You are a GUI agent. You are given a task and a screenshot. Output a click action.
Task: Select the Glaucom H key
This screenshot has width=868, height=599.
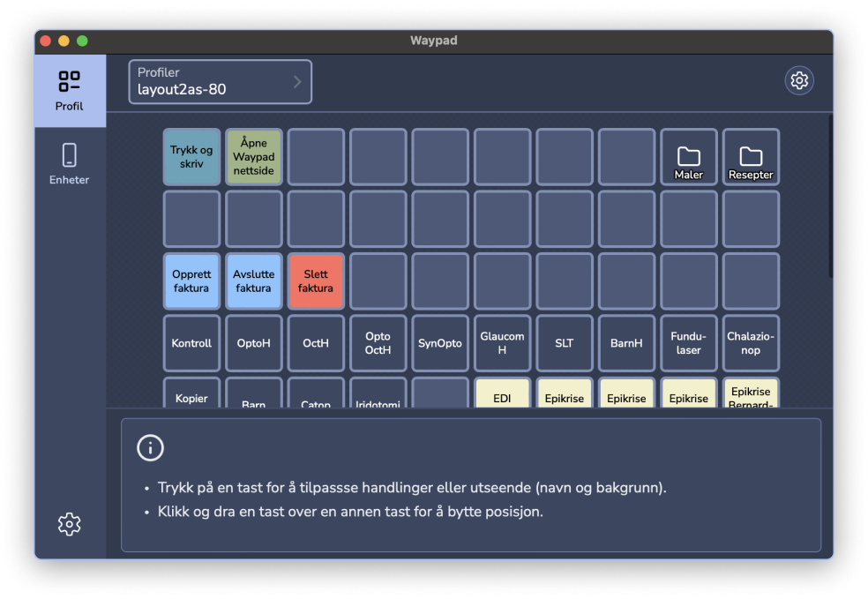(502, 343)
